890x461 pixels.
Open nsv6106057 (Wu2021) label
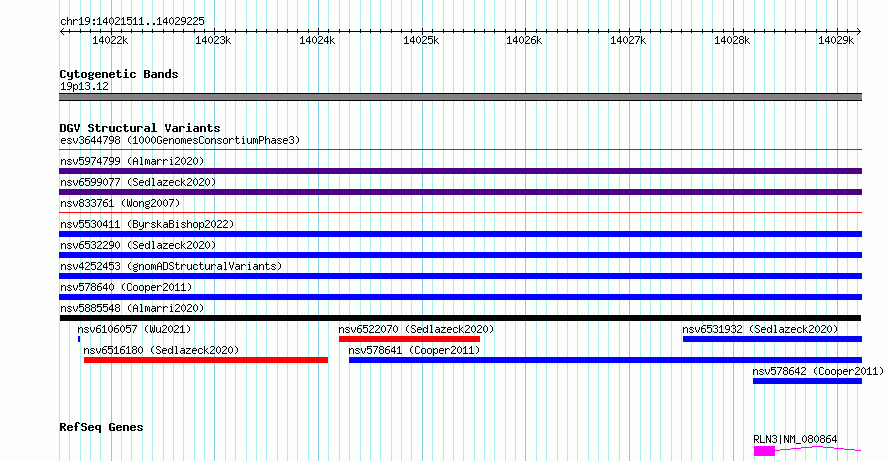click(x=135, y=329)
